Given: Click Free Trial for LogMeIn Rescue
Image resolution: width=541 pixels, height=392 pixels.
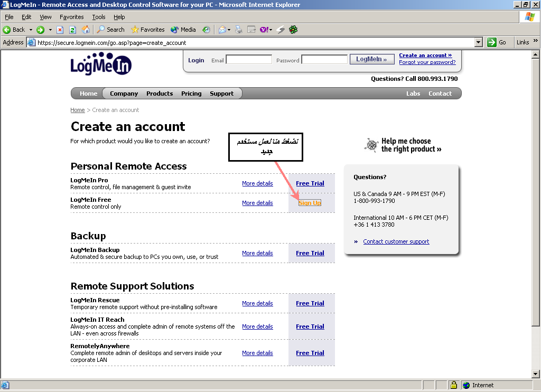Looking at the screenshot, I should pos(310,303).
